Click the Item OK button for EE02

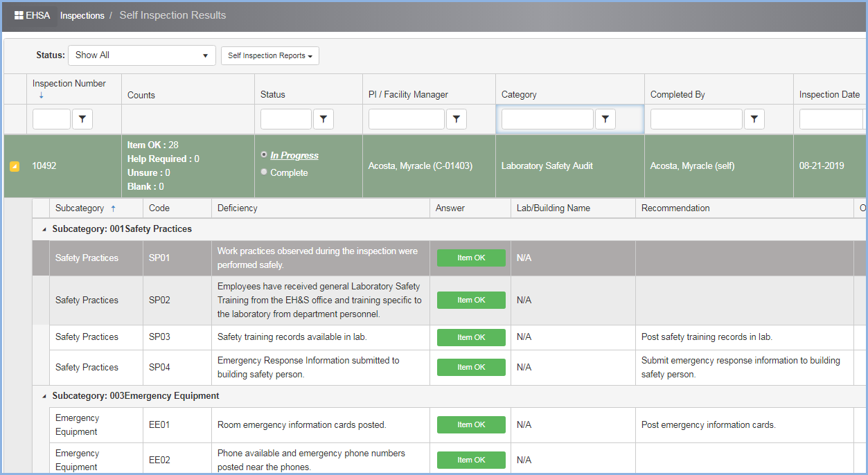pos(471,460)
